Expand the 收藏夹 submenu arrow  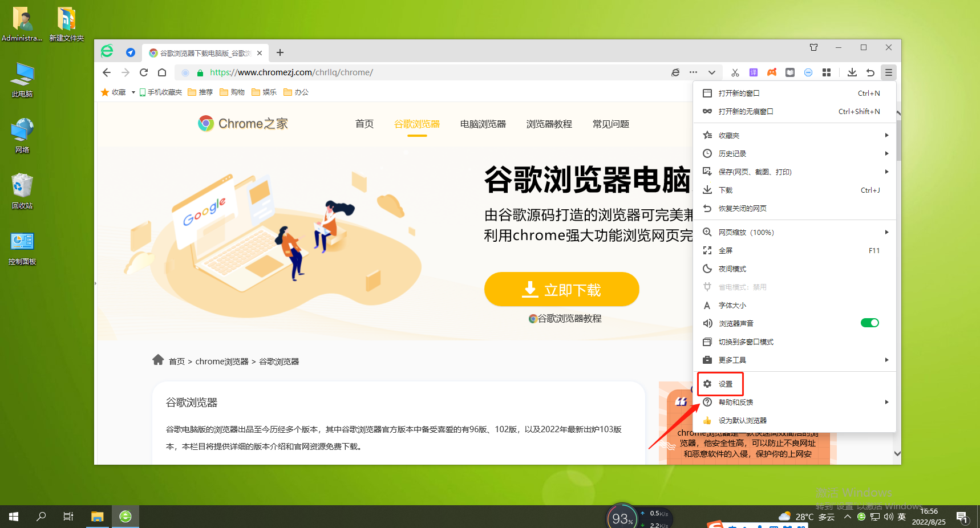click(x=886, y=135)
